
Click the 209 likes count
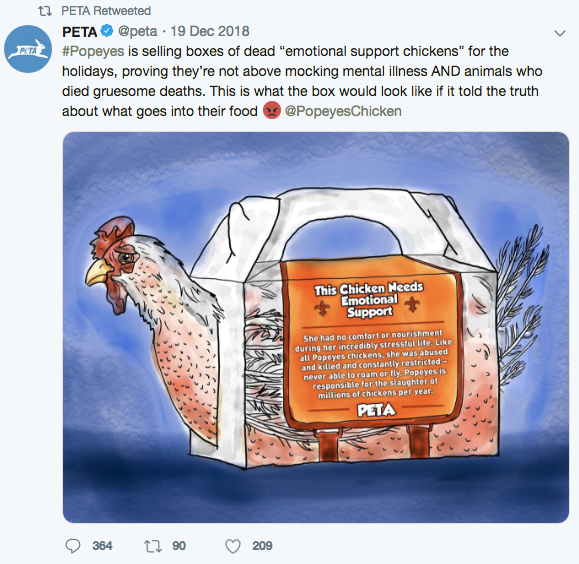tap(263, 546)
